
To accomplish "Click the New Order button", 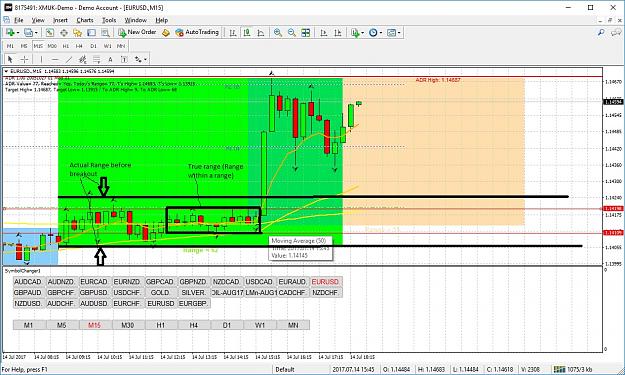I will point(137,32).
